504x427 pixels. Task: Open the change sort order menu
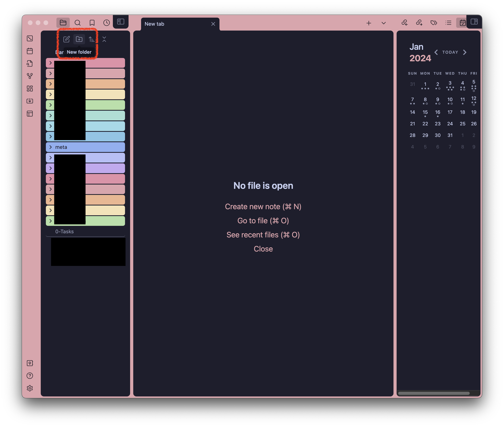tap(92, 39)
